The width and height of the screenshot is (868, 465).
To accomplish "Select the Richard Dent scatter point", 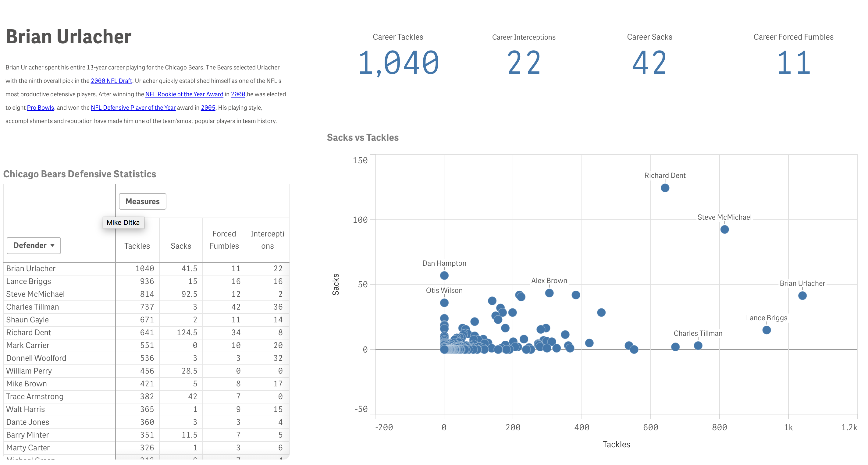I will [x=664, y=188].
